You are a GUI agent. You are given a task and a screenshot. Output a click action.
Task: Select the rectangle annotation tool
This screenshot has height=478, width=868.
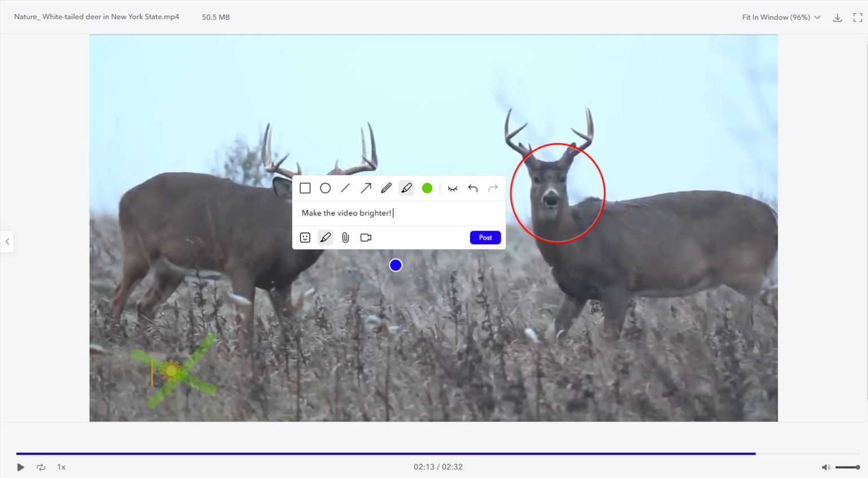point(305,188)
